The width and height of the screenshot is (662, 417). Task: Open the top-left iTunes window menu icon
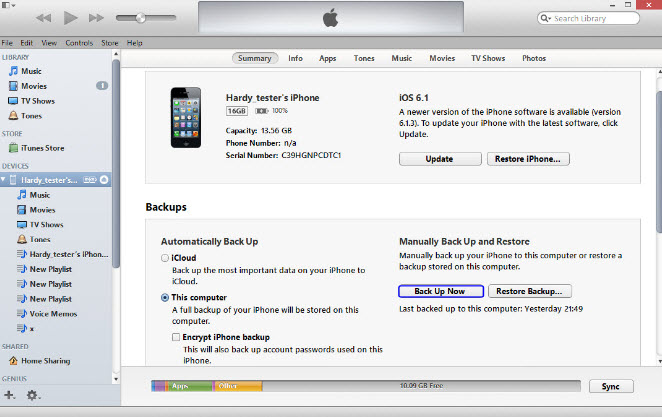(6, 5)
